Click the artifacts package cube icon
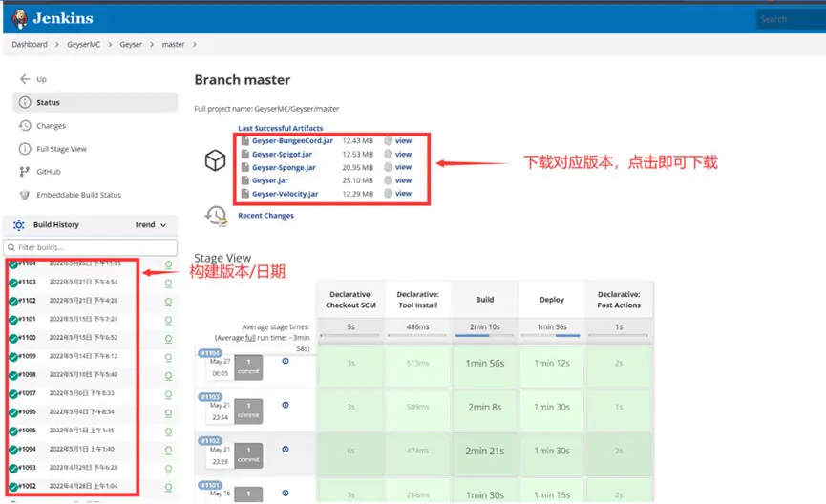The width and height of the screenshot is (826, 504). pyautogui.click(x=215, y=160)
